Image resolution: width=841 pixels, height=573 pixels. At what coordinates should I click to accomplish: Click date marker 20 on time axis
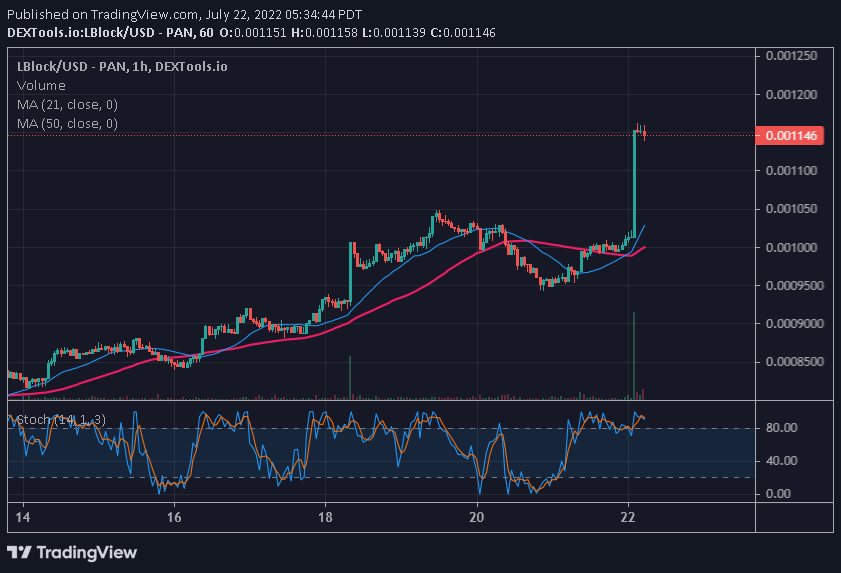476,517
